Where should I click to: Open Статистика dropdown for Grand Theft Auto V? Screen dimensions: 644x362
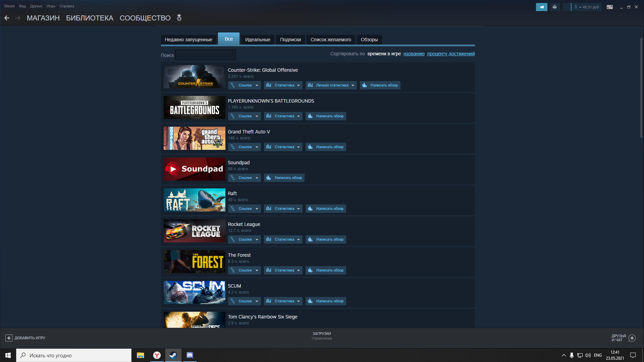click(x=283, y=147)
